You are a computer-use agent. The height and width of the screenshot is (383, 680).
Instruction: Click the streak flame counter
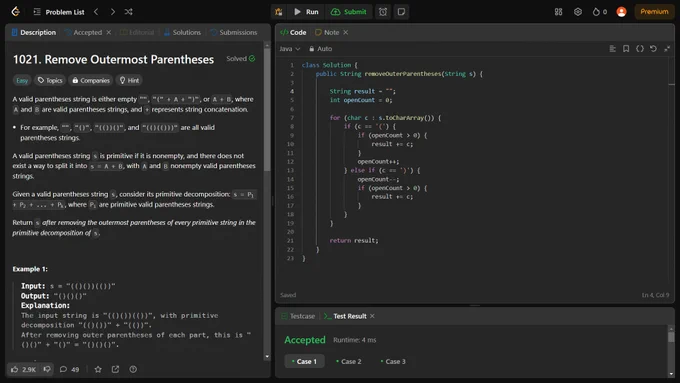tap(600, 12)
